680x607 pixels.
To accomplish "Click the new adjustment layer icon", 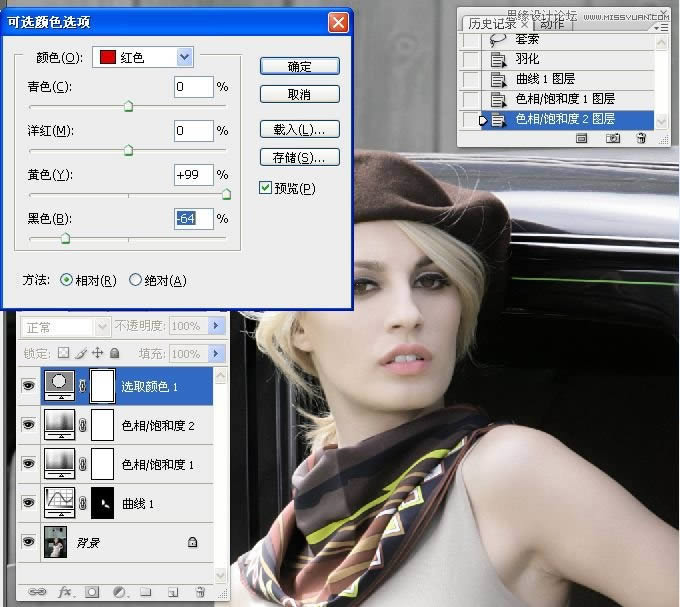I will pyautogui.click(x=118, y=592).
